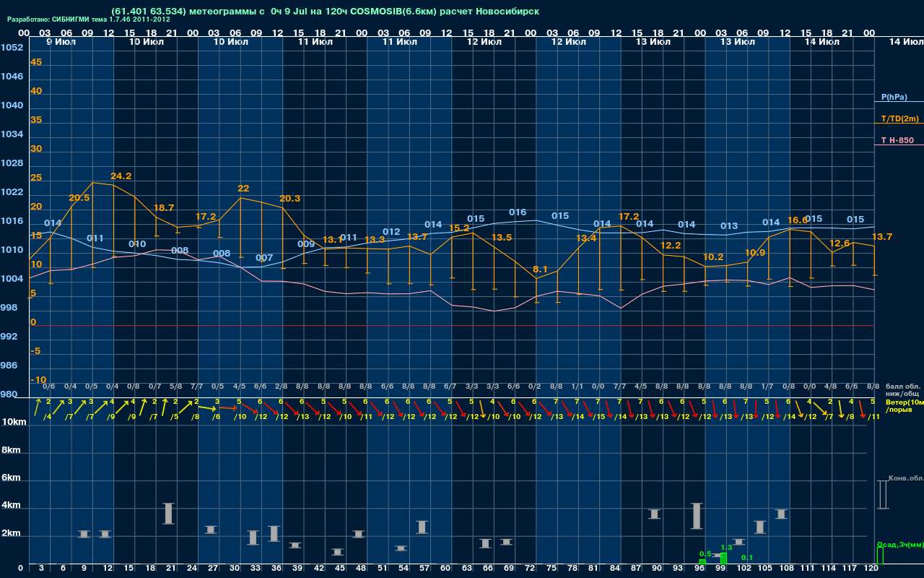The image size is (924, 578).
Task: Click forecast hour 3 on bottom axis
Action: click(x=41, y=569)
